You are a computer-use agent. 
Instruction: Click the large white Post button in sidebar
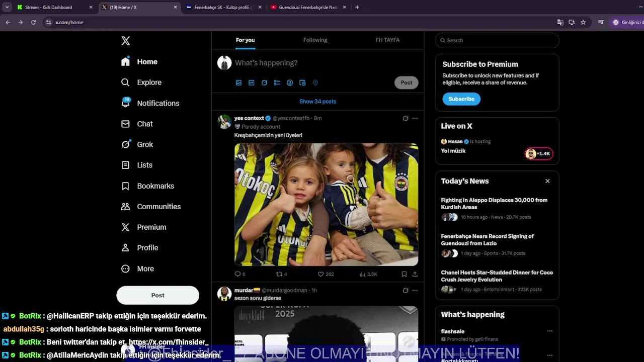[x=157, y=295]
